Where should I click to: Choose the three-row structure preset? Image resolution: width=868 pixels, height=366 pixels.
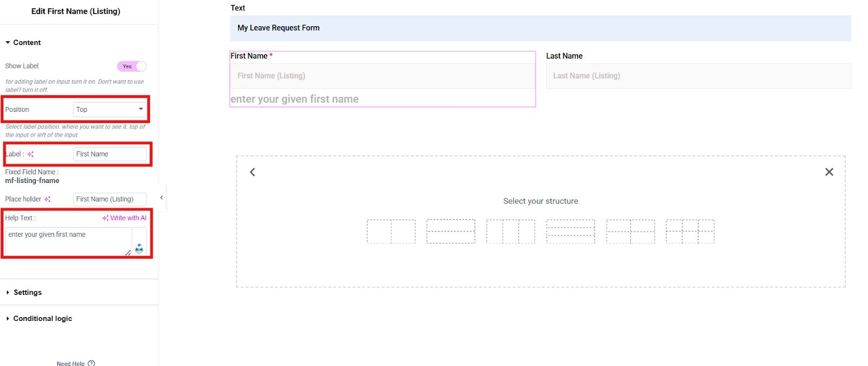pyautogui.click(x=571, y=231)
